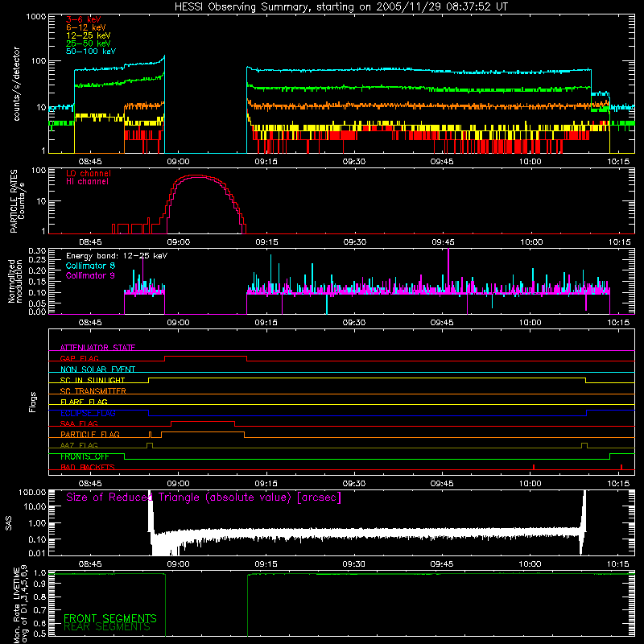Click 08:45 tick under the Flags panel

click(90, 484)
